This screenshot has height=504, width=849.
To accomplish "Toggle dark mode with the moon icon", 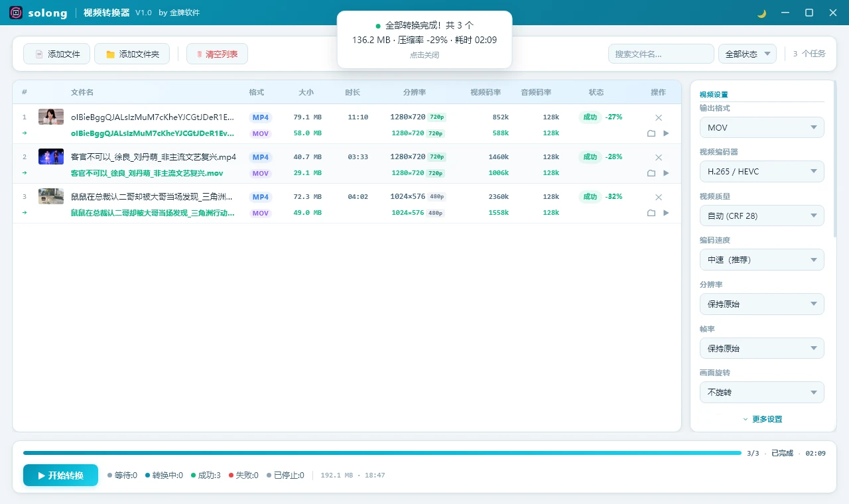I will click(760, 13).
